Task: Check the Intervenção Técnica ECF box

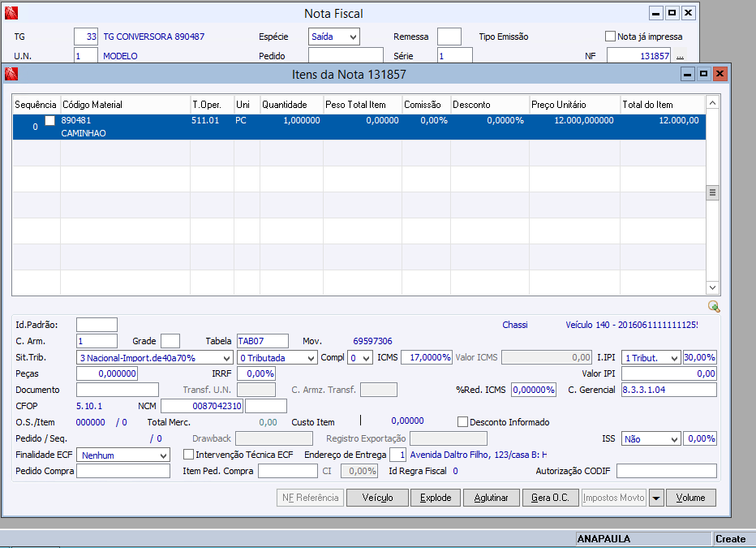Action: coord(189,455)
